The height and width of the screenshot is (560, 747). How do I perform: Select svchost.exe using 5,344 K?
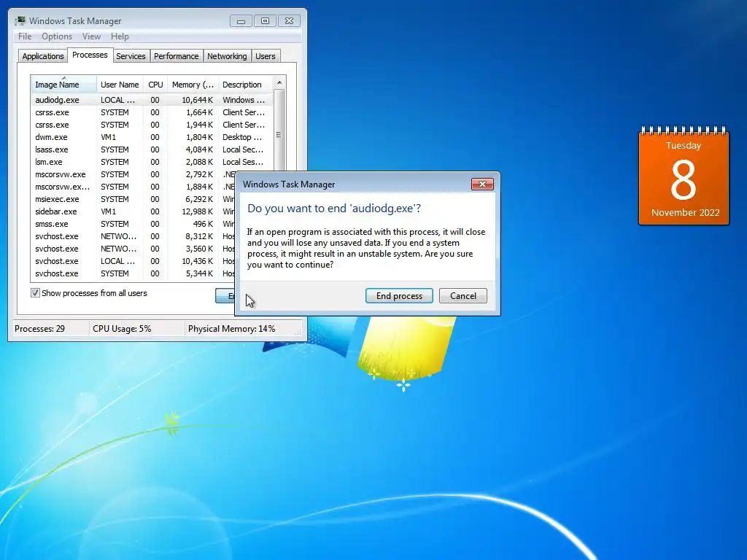(133, 273)
